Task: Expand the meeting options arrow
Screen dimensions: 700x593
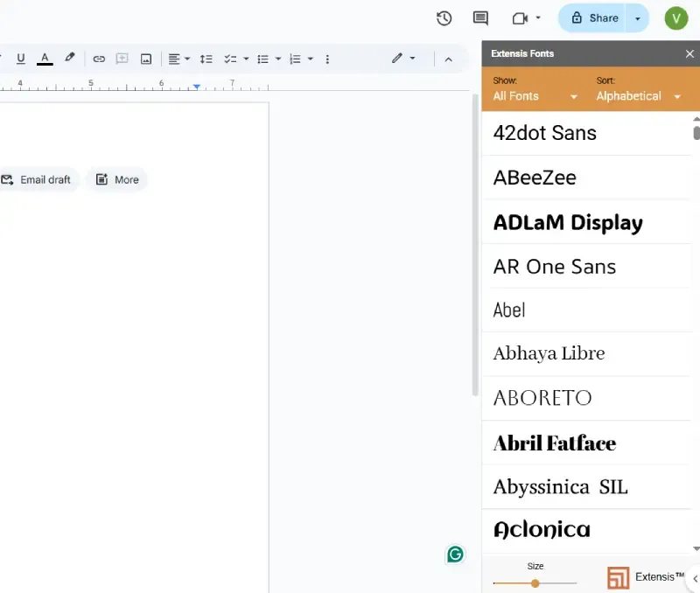Action: pos(538,17)
